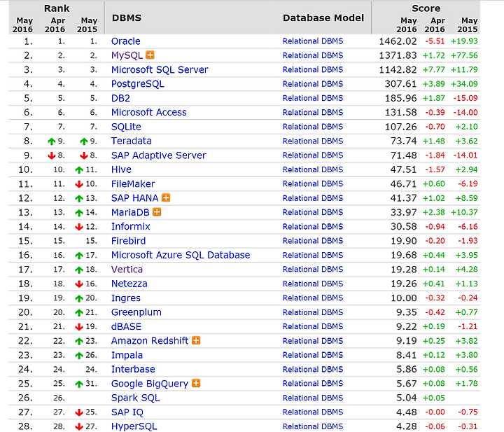Open the Microsoft Access link
Image resolution: width=504 pixels, height=432 pixels.
tap(149, 112)
